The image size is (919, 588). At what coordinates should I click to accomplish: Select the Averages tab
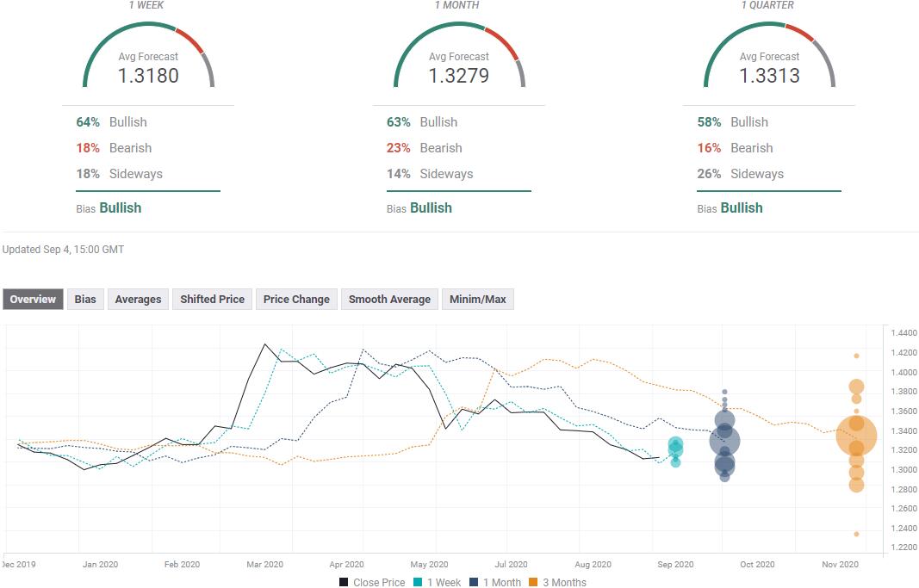pyautogui.click(x=138, y=300)
